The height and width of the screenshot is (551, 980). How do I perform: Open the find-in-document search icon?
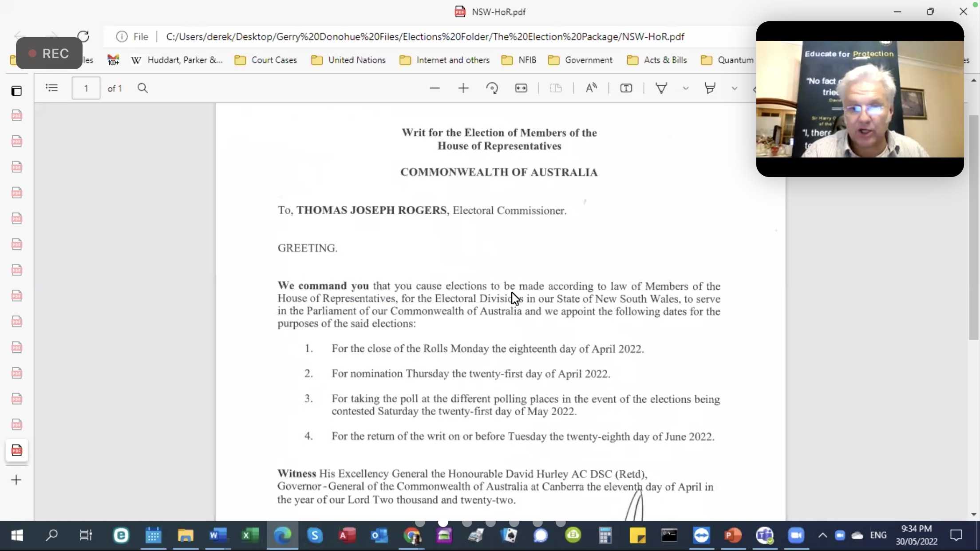142,88
